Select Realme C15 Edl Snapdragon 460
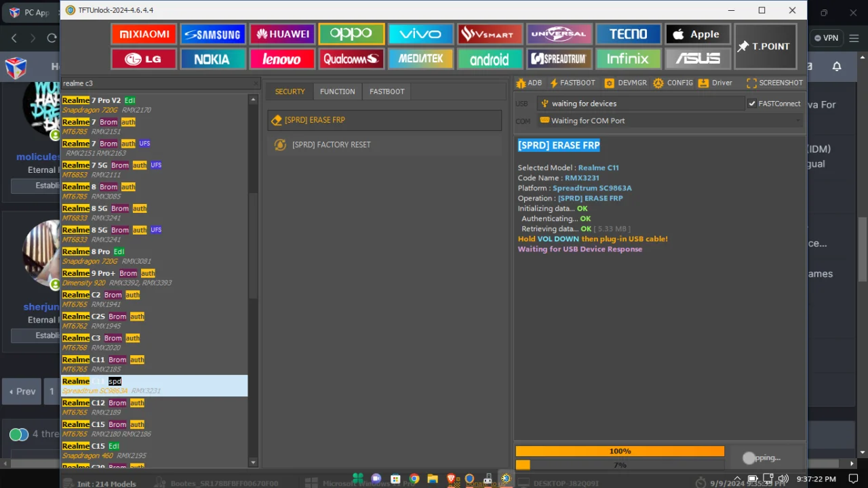 click(155, 451)
